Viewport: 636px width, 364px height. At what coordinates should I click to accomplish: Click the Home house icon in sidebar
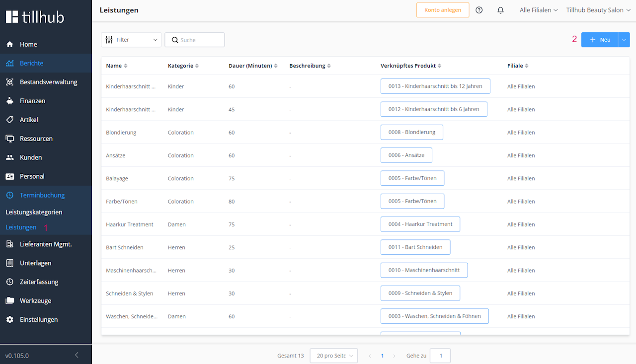pyautogui.click(x=9, y=44)
